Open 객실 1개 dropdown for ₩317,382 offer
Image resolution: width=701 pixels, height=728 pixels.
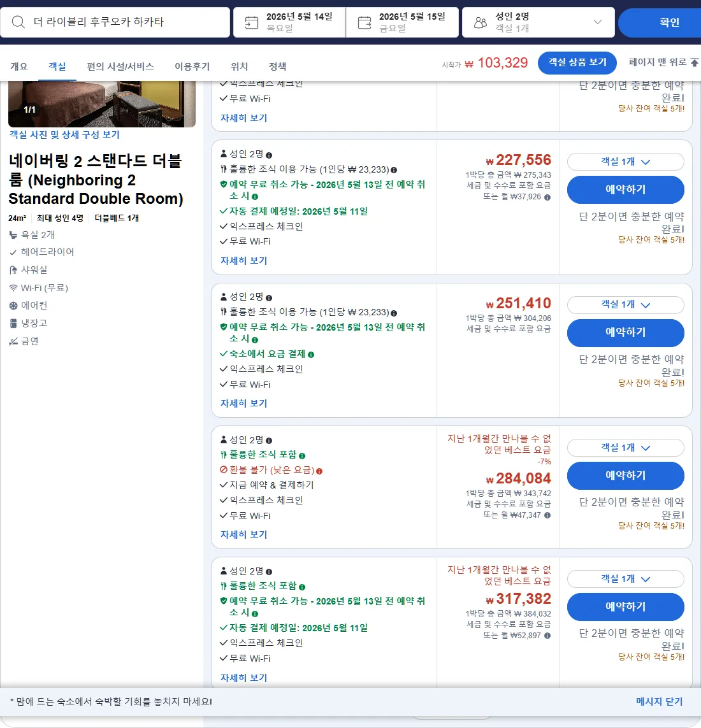(x=625, y=579)
